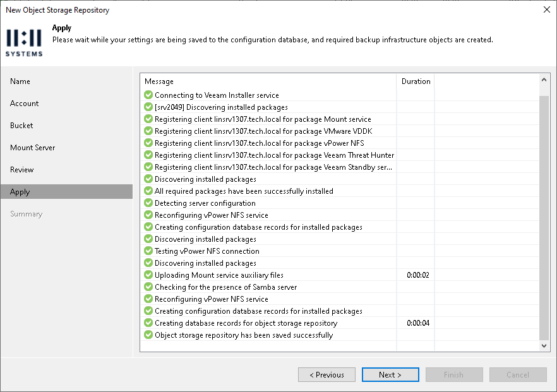
Task: Select duration value 0:00:04
Action: coord(418,323)
